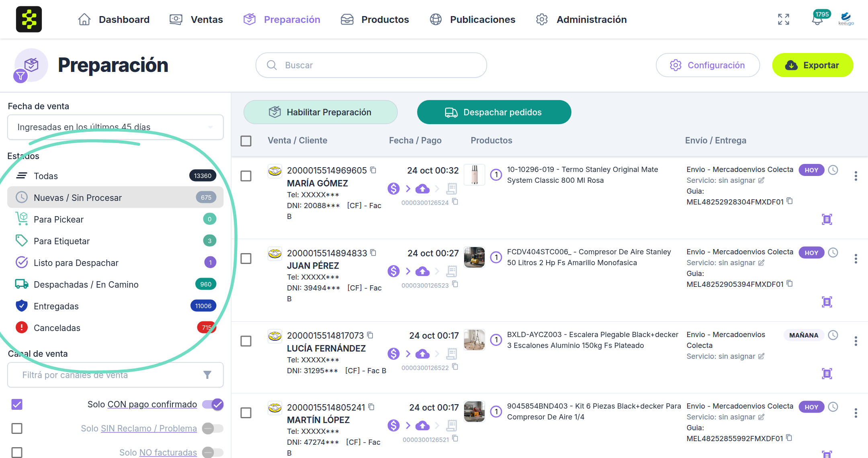Copy order number 2000015514969605
868x458 pixels.
tap(373, 170)
